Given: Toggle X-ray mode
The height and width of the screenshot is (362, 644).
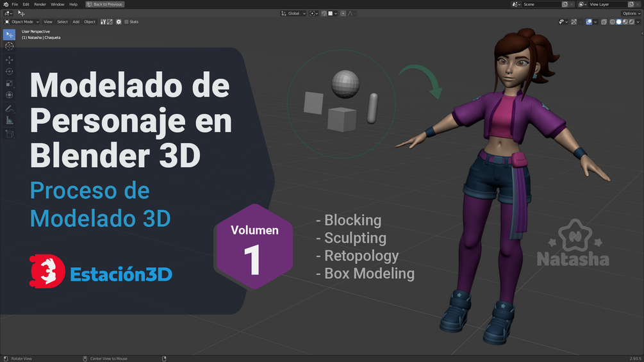Looking at the screenshot, I should [604, 22].
